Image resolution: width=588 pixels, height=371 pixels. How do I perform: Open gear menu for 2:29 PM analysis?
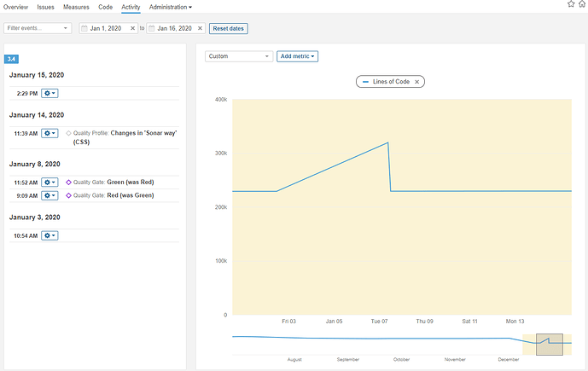tap(49, 92)
